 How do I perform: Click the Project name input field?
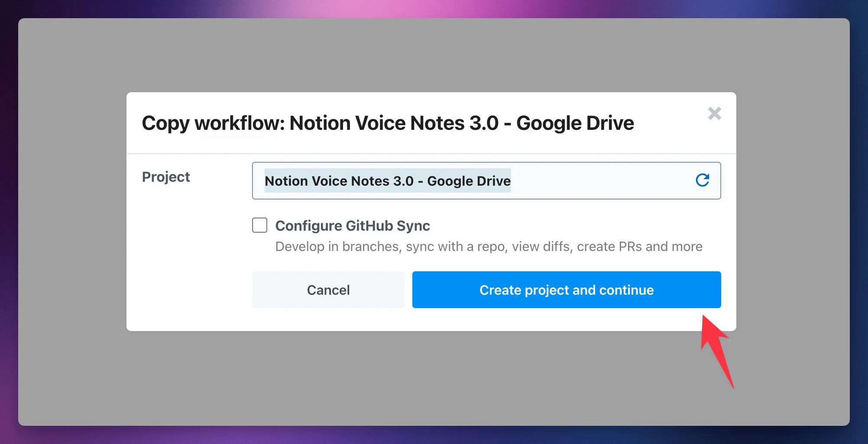click(x=486, y=180)
